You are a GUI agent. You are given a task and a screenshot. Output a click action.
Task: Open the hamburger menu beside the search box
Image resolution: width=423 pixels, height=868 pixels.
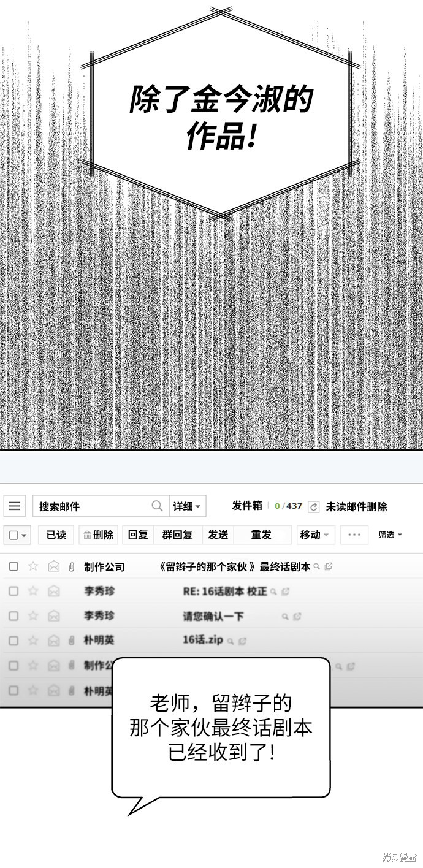[15, 506]
